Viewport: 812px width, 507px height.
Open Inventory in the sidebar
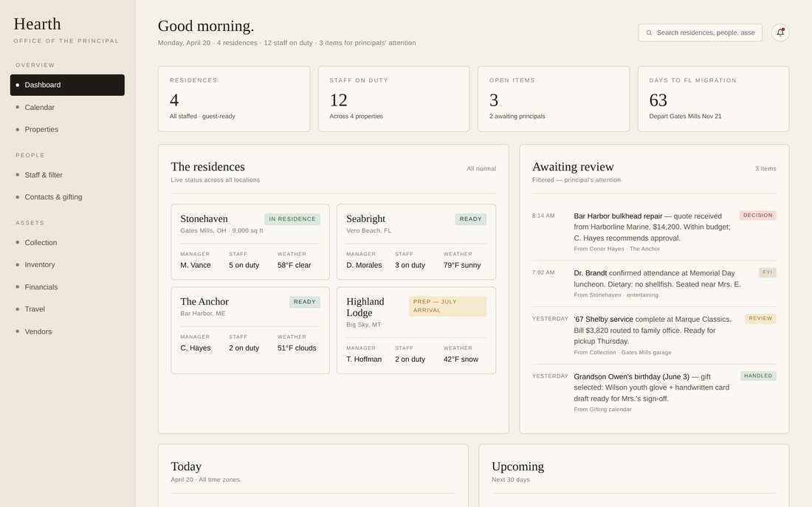click(67, 265)
